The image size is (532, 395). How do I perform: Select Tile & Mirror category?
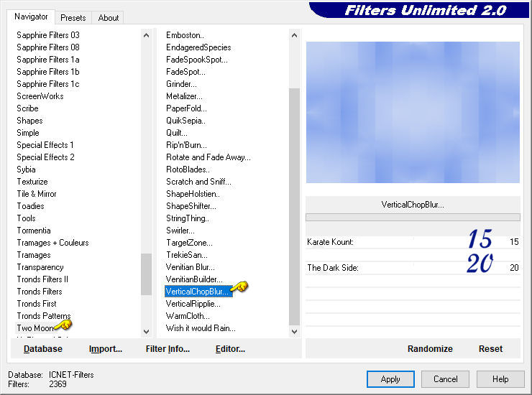[x=37, y=194]
